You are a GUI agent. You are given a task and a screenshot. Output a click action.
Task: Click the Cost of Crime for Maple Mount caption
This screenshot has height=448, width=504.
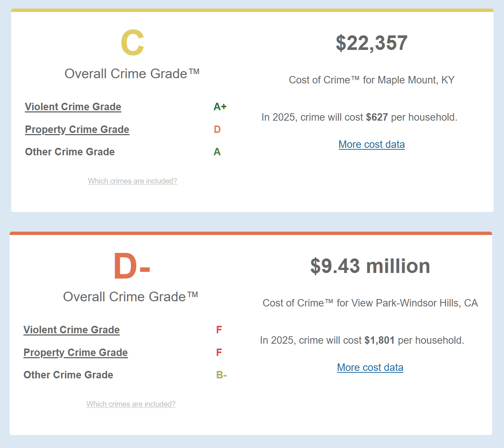tap(371, 80)
